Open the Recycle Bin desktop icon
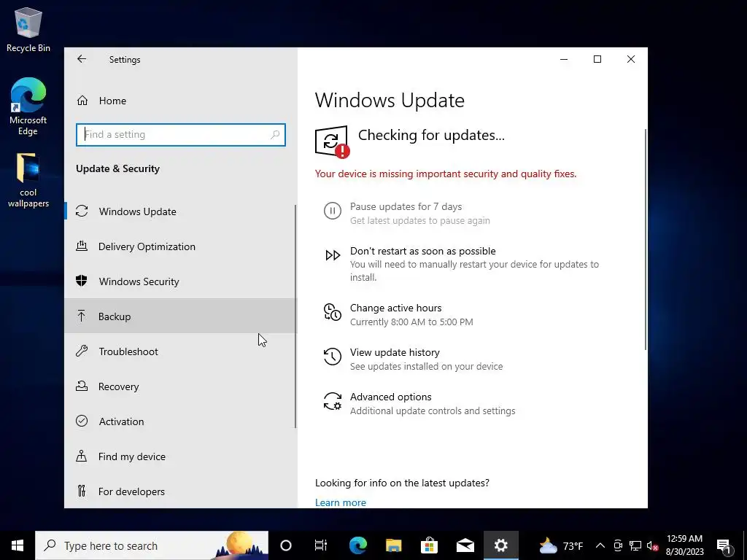This screenshot has width=747, height=560. coord(28,29)
